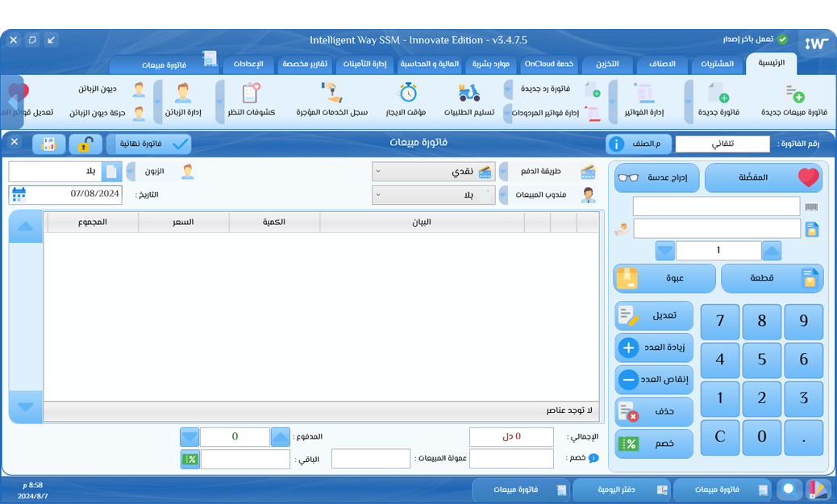Open حركة ديون الزبائن
The image size is (837, 504).
pos(106,113)
